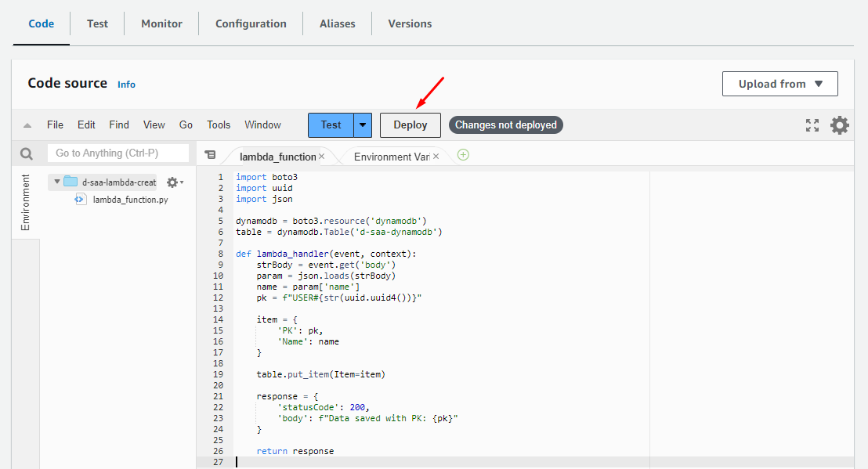Close the Environment Variables tab

(436, 157)
